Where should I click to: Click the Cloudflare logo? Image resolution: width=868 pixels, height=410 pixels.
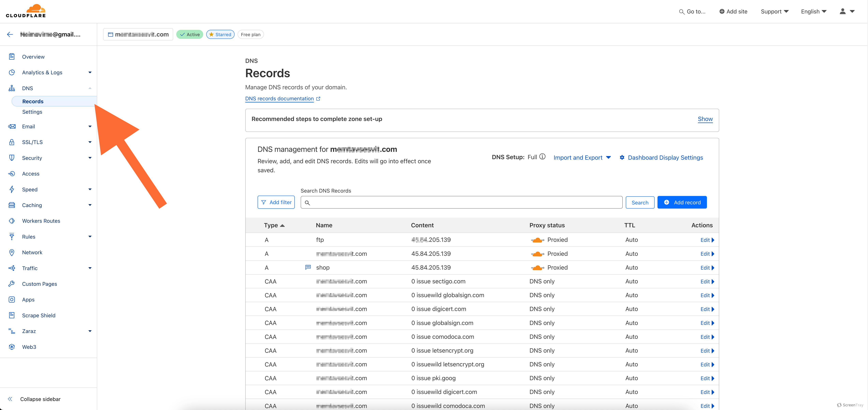26,11
